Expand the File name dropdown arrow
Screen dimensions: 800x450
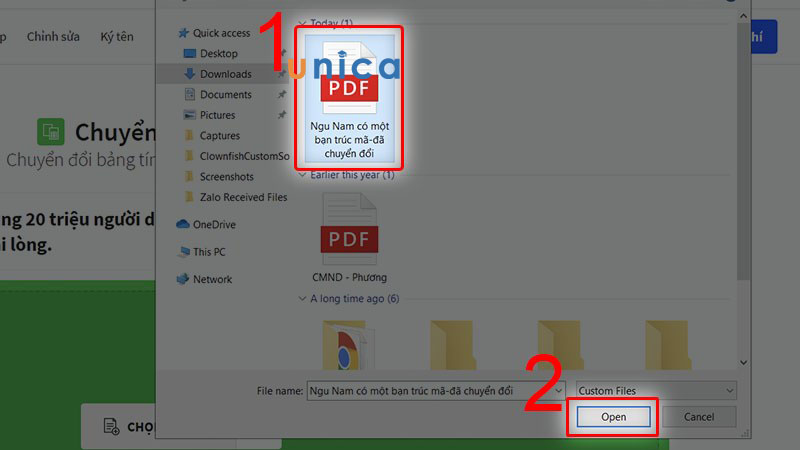(559, 391)
